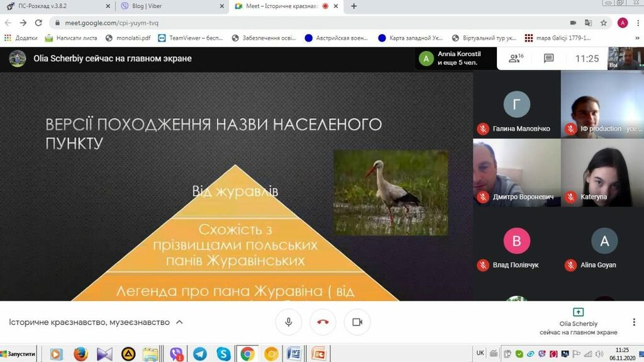Select Kateryna's video tile
This screenshot has width=644, height=362.
coord(602,173)
